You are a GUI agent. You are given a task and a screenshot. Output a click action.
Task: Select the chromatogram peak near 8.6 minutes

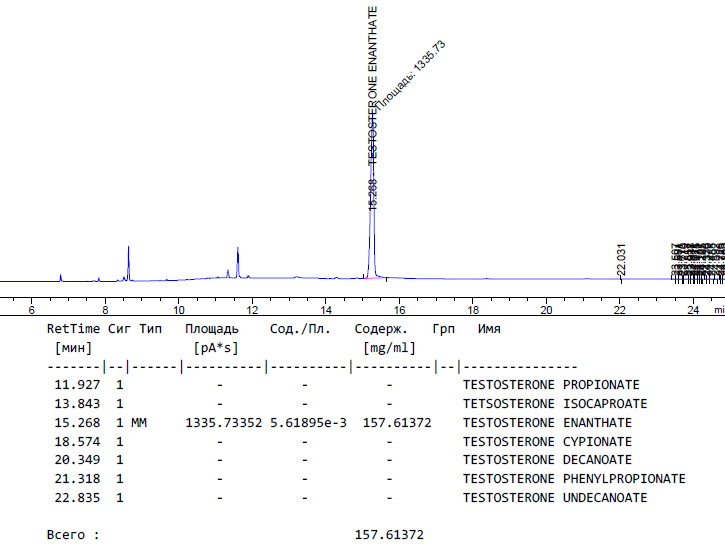128,262
